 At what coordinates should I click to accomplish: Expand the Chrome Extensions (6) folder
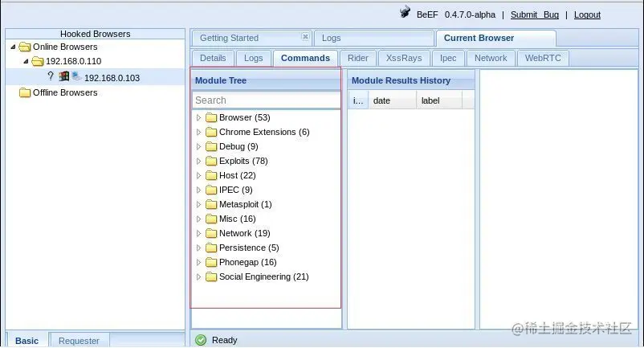(199, 133)
